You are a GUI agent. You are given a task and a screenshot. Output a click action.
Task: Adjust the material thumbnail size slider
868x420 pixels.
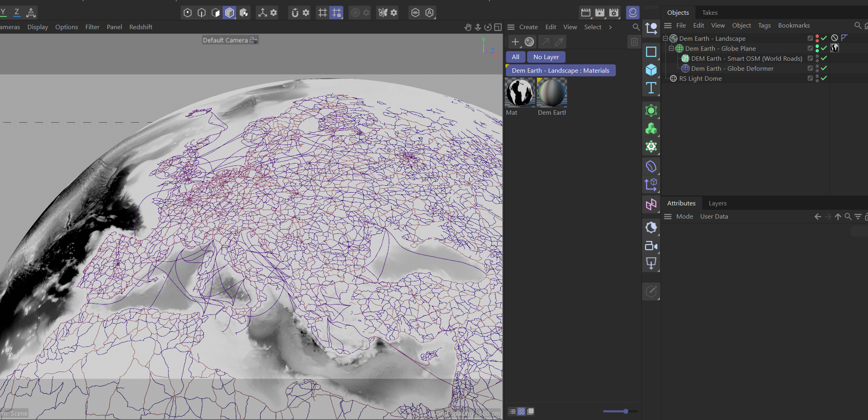(621, 411)
